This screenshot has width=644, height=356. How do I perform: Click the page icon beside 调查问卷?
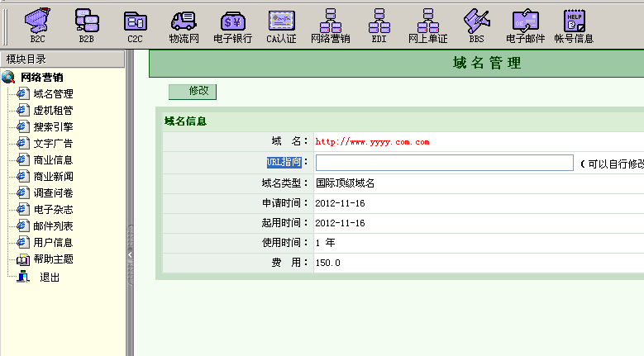22,192
